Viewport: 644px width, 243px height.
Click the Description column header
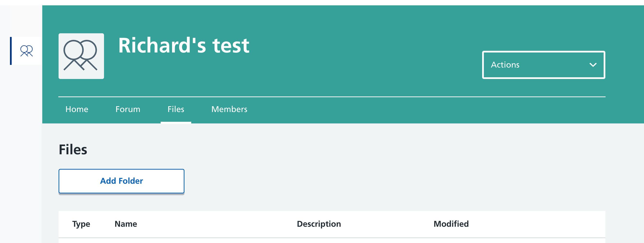(x=319, y=224)
